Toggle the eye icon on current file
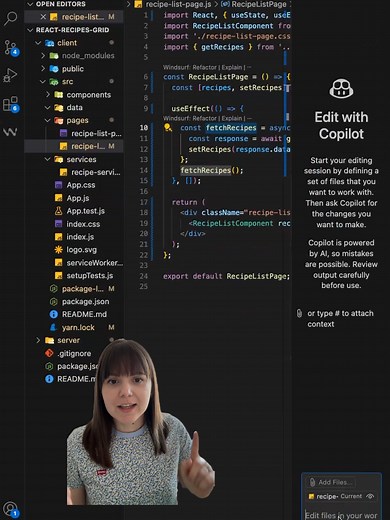390x520 pixels. click(x=370, y=496)
